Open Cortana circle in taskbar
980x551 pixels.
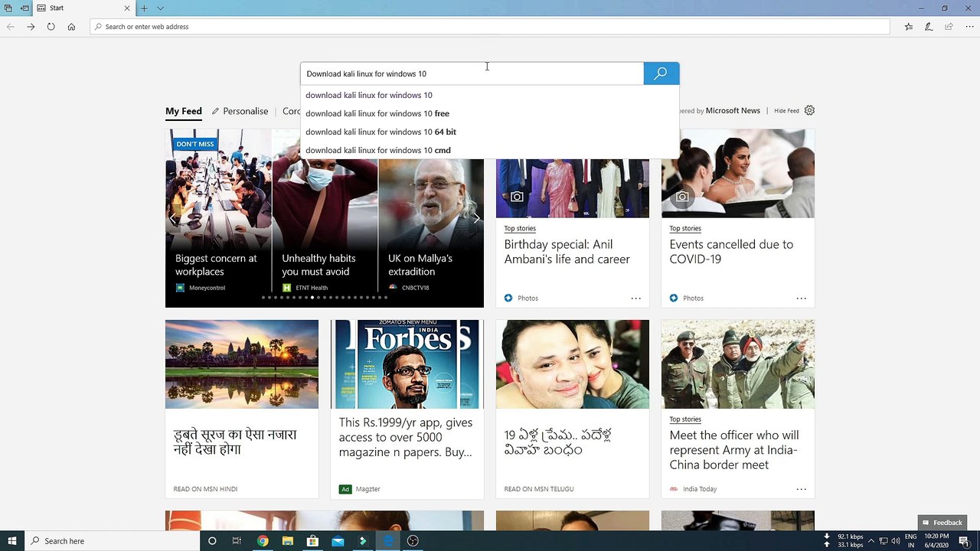[212, 541]
